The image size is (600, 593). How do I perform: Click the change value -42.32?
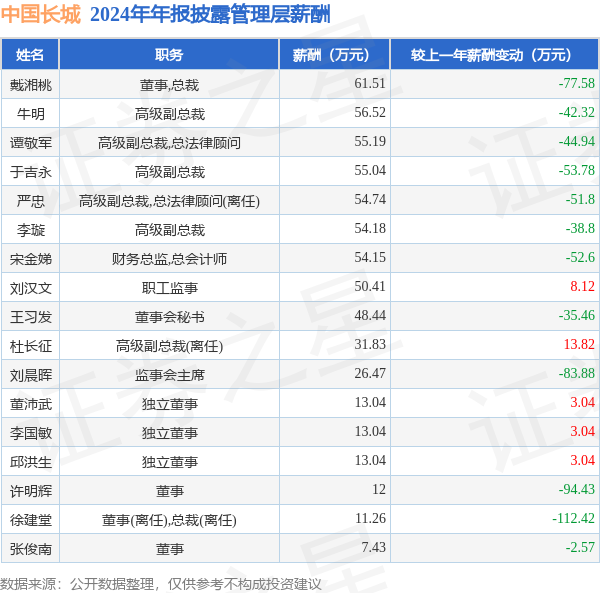click(576, 112)
